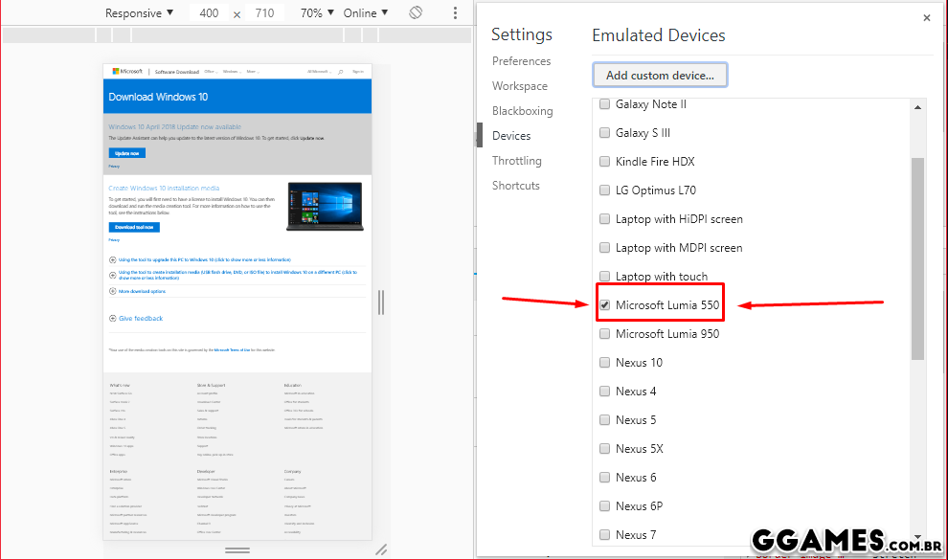Check the Kindle Fire HDX checkbox
The width and height of the screenshot is (948, 560).
tap(604, 162)
